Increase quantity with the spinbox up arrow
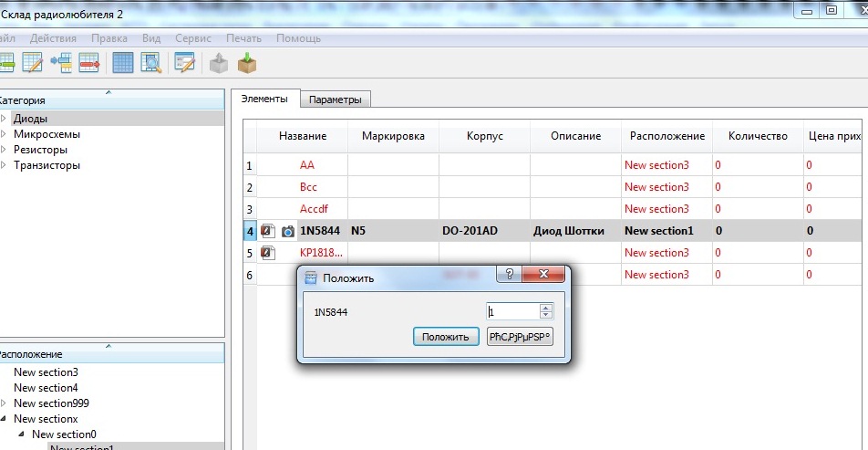This screenshot has height=450, width=868. 546,308
